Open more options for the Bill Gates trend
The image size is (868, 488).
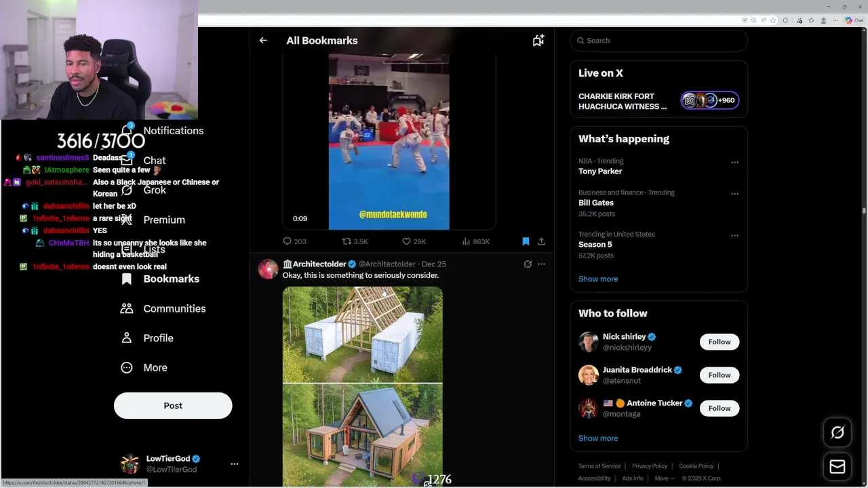point(734,194)
